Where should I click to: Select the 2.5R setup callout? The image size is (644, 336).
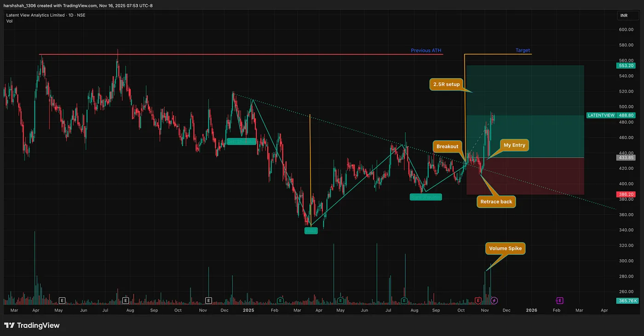[x=446, y=84]
